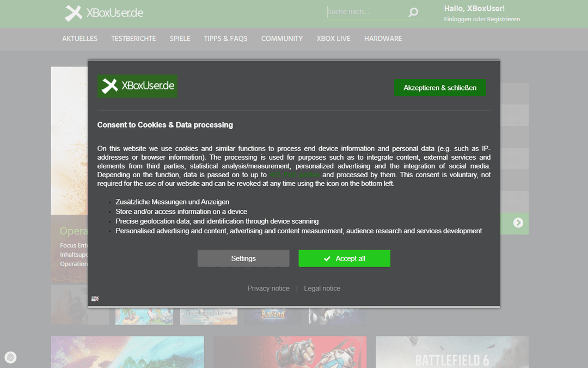Open the TIPPS & FAQS menu
The height and width of the screenshot is (368, 588).
click(x=226, y=39)
